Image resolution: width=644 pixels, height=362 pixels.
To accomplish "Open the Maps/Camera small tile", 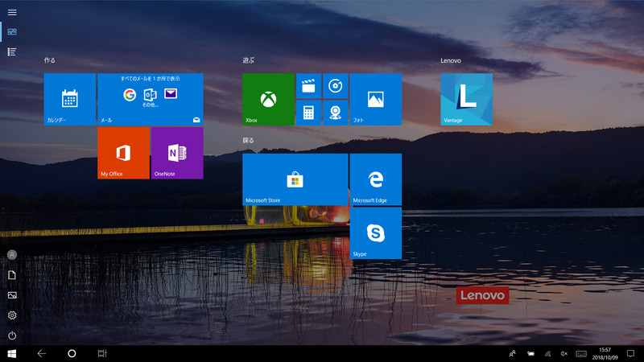I will (x=335, y=113).
